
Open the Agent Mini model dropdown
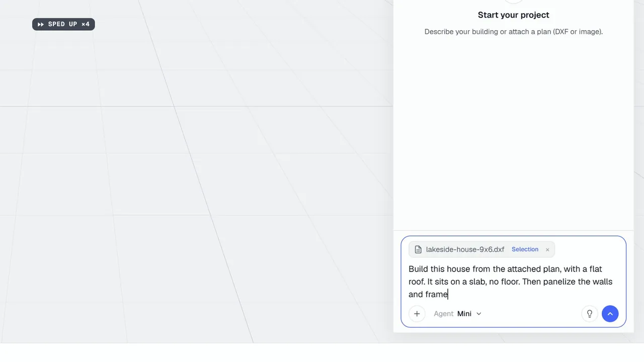457,314
